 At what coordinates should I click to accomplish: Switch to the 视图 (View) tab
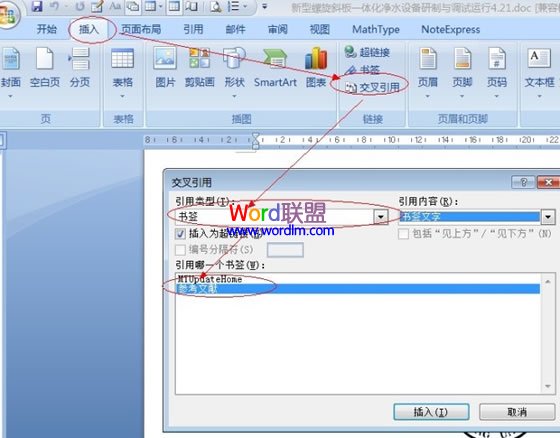tap(320, 29)
